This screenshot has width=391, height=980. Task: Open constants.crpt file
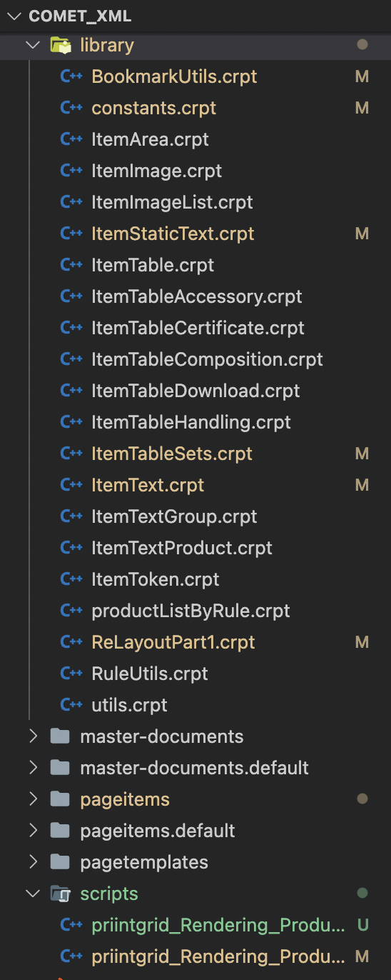[154, 108]
